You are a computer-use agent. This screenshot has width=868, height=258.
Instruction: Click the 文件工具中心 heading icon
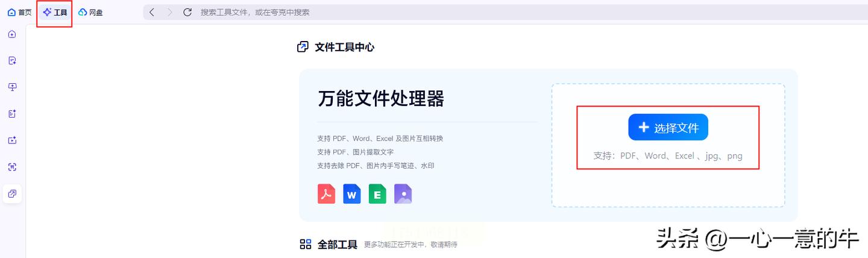303,47
